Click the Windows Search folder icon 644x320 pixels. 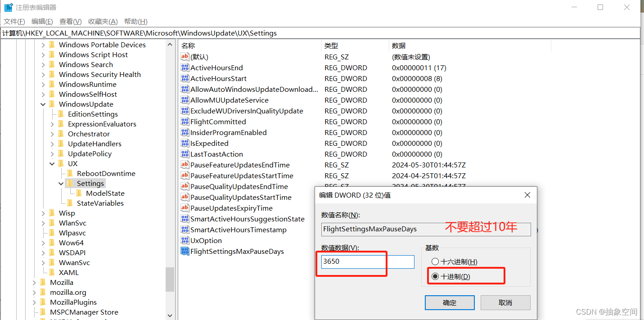tap(52, 64)
